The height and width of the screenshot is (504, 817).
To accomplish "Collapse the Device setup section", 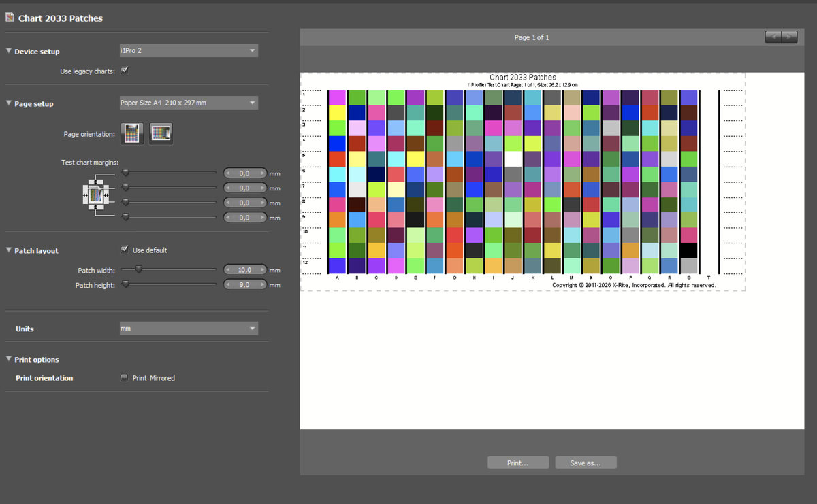I will click(x=9, y=51).
